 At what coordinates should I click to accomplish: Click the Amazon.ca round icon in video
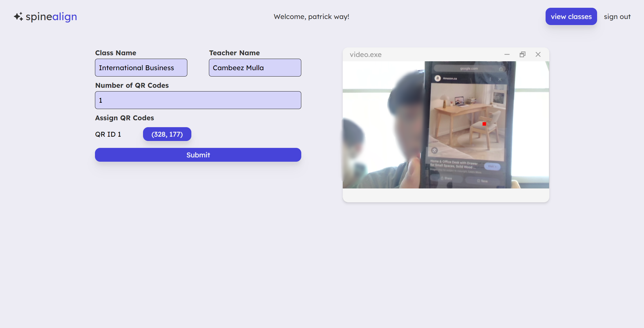(437, 78)
